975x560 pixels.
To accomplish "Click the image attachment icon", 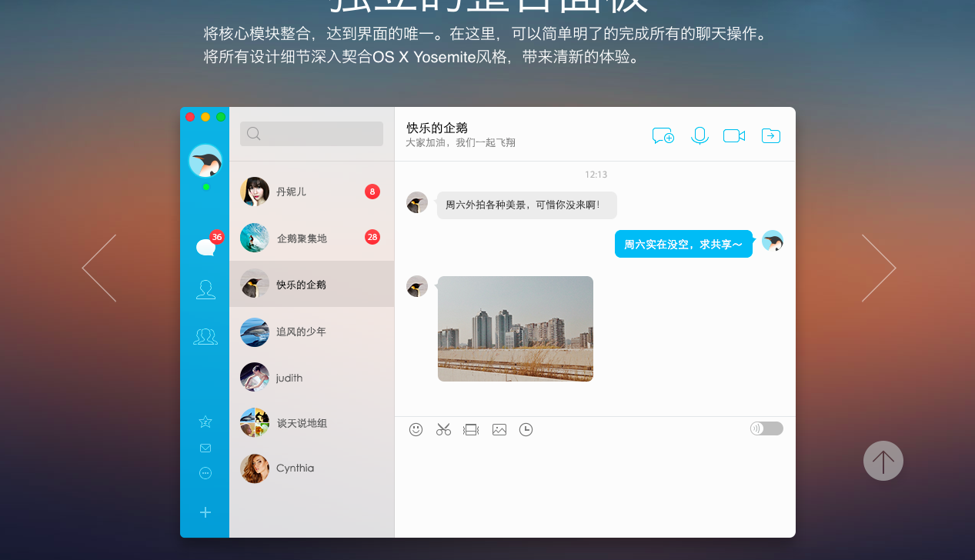I will pyautogui.click(x=499, y=429).
